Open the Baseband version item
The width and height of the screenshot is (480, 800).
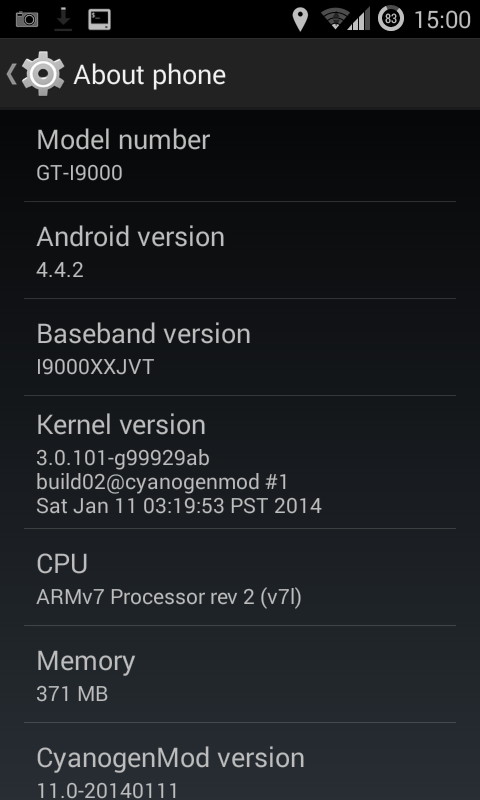[x=240, y=347]
